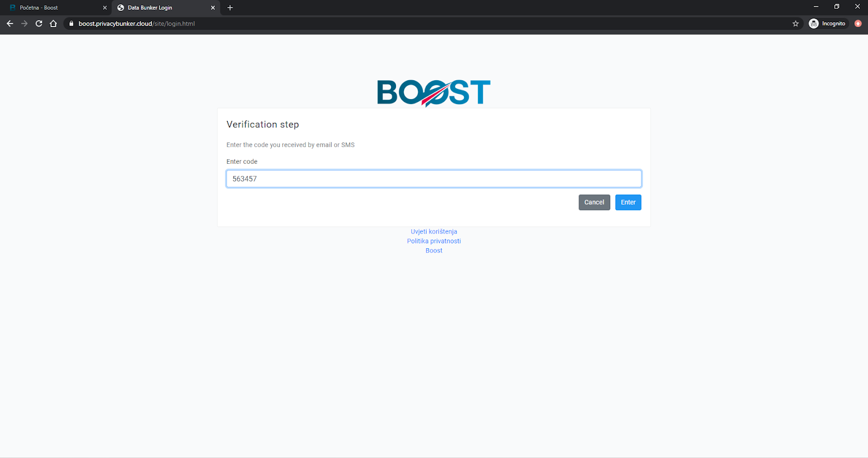The image size is (868, 458).
Task: Go back to the previous page
Action: [10, 23]
